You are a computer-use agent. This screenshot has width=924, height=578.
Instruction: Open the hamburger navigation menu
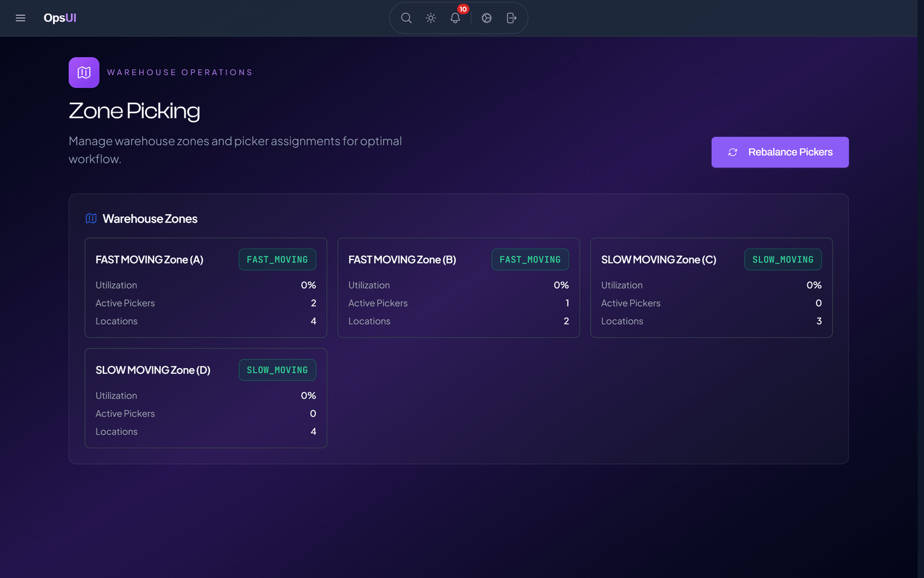(20, 18)
